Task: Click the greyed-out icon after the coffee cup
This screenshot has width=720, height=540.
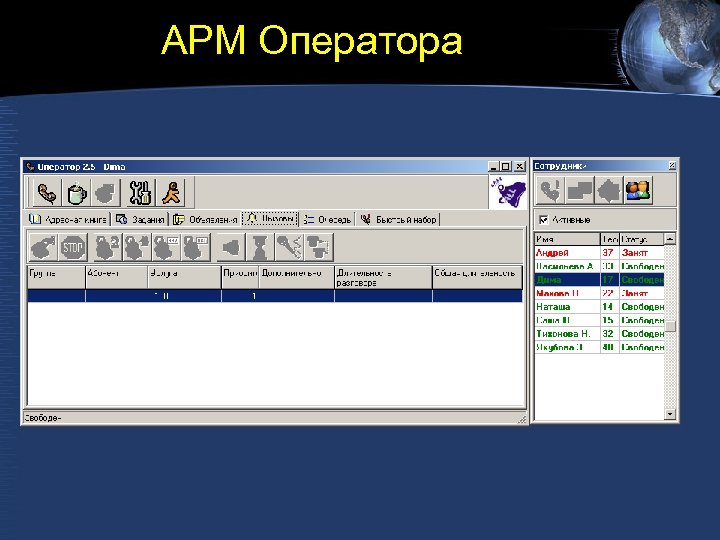Action: pos(106,193)
